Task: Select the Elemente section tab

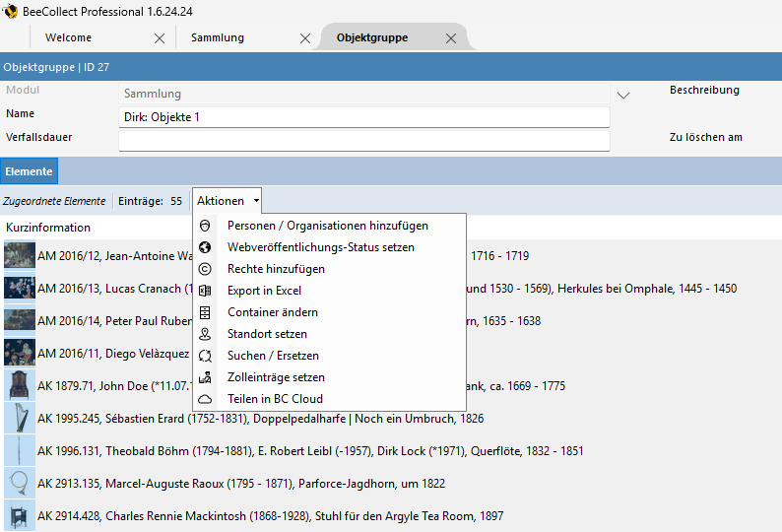Action: (x=30, y=171)
